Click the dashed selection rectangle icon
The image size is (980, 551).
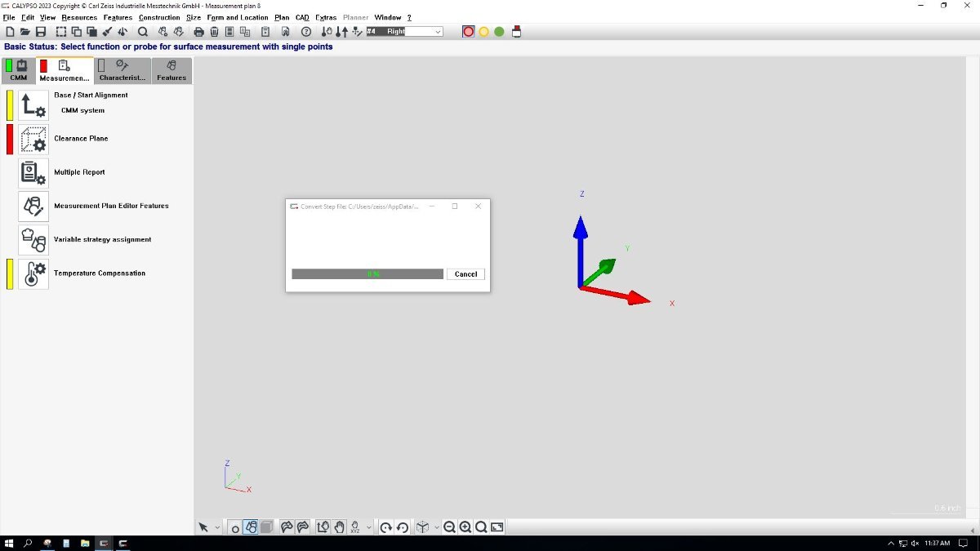click(61, 32)
